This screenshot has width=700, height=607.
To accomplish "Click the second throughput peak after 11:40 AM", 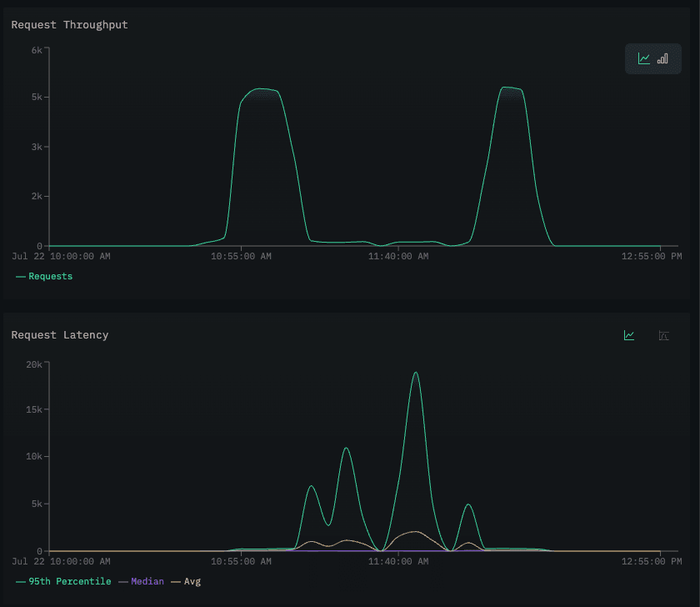I will [509, 88].
